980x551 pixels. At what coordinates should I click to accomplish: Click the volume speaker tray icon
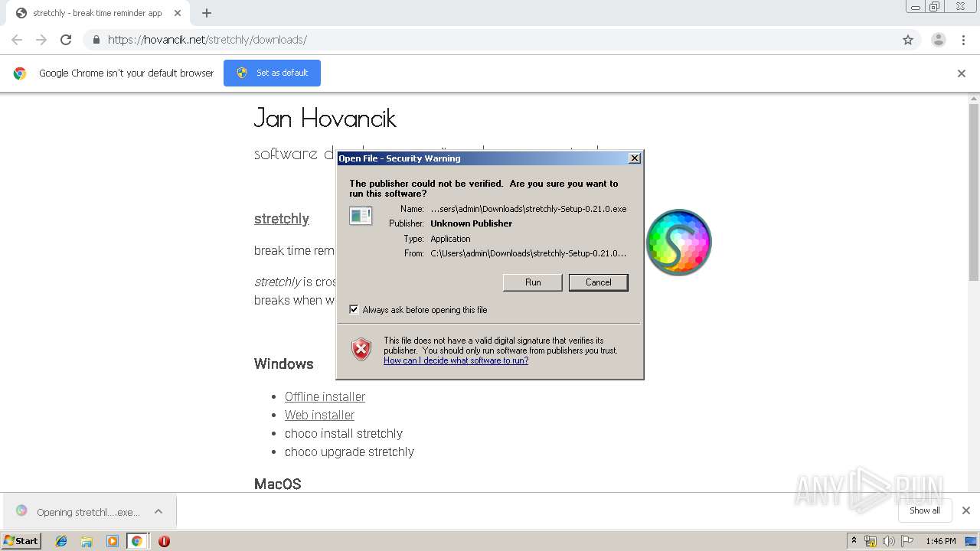coord(889,541)
